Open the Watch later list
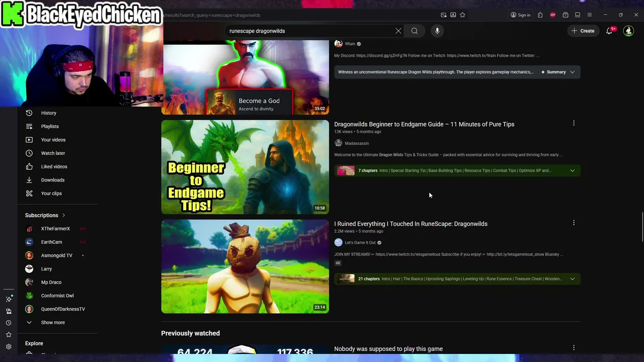The height and width of the screenshot is (362, 644). 57,153
